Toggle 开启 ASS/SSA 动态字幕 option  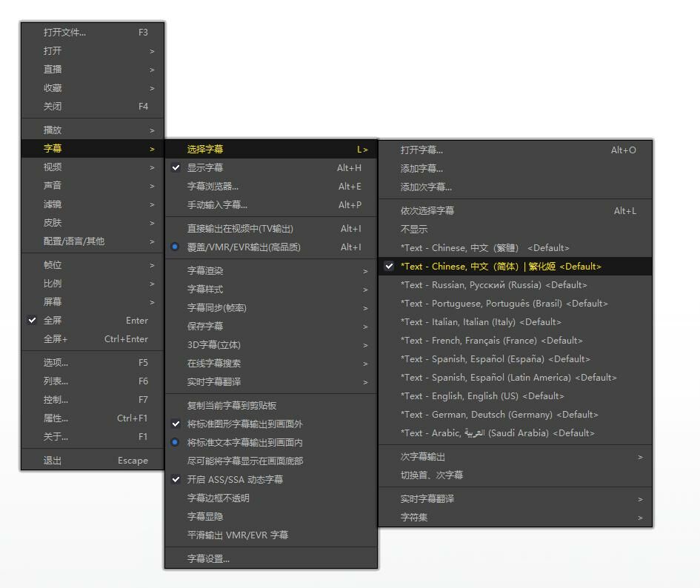coord(235,480)
